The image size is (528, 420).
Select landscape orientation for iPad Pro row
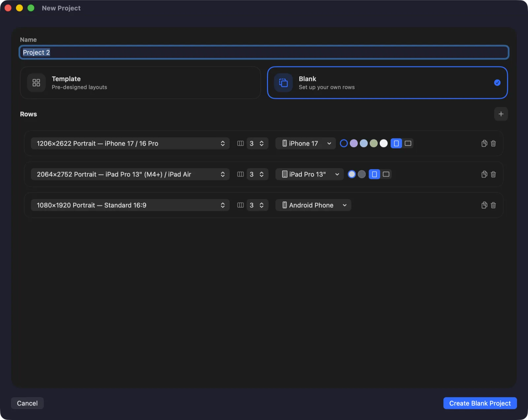[386, 174]
